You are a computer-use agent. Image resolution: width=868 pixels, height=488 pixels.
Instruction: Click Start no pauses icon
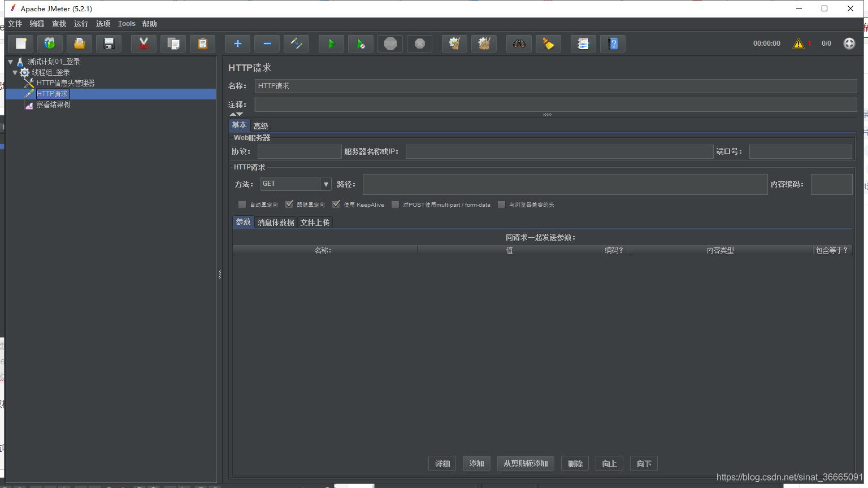tap(361, 43)
